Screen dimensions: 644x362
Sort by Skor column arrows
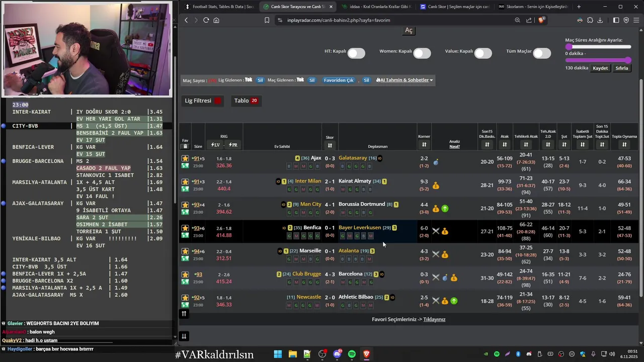tap(330, 145)
